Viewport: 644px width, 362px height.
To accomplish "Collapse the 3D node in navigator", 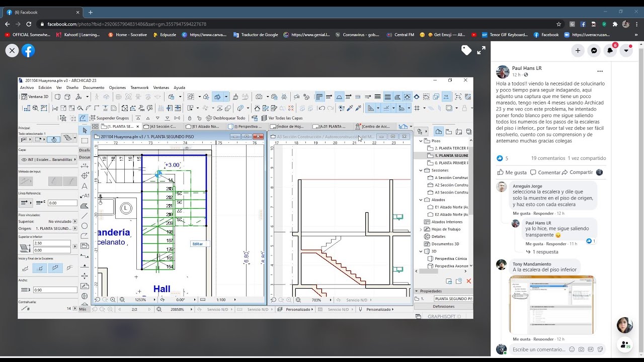I will coord(421,251).
